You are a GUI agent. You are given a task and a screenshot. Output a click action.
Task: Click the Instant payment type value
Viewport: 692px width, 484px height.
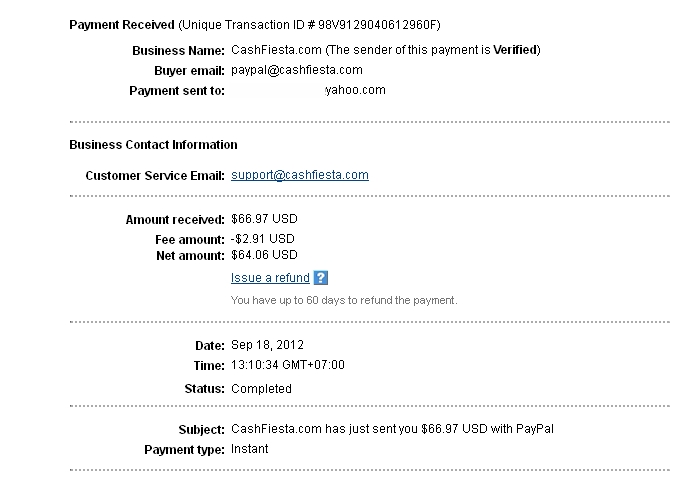coord(249,449)
